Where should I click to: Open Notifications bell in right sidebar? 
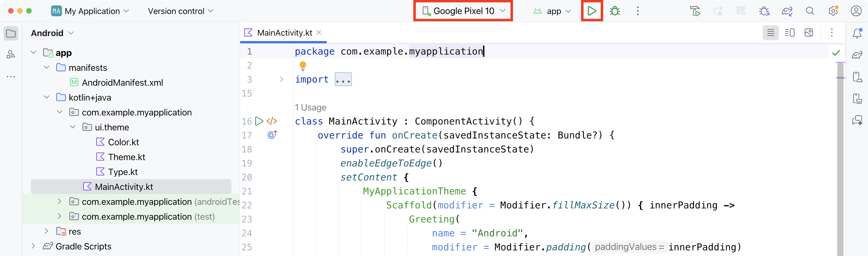857,33
